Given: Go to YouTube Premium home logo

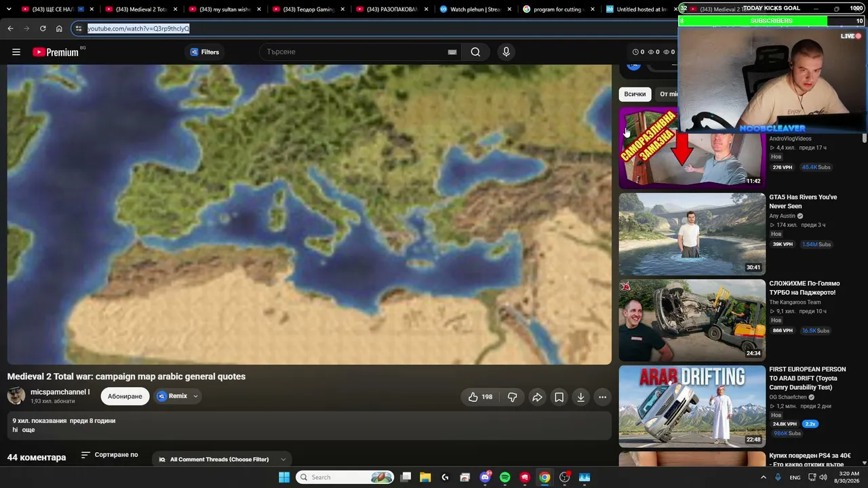Looking at the screenshot, I should (x=56, y=52).
